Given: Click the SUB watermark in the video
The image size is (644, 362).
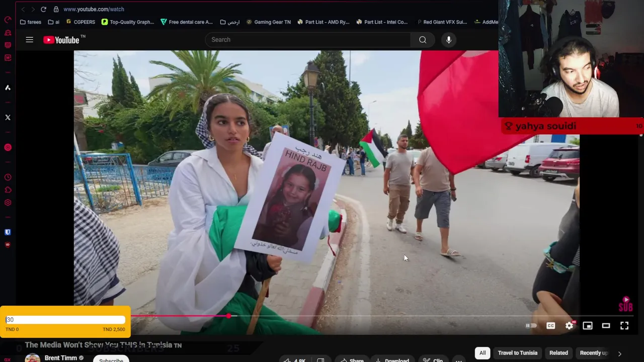Looking at the screenshot, I should (625, 305).
